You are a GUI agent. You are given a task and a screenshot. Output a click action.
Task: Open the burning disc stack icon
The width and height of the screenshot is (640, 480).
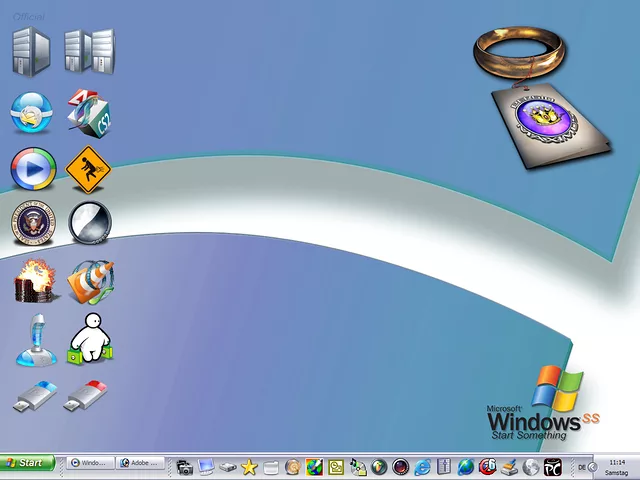[x=34, y=281]
